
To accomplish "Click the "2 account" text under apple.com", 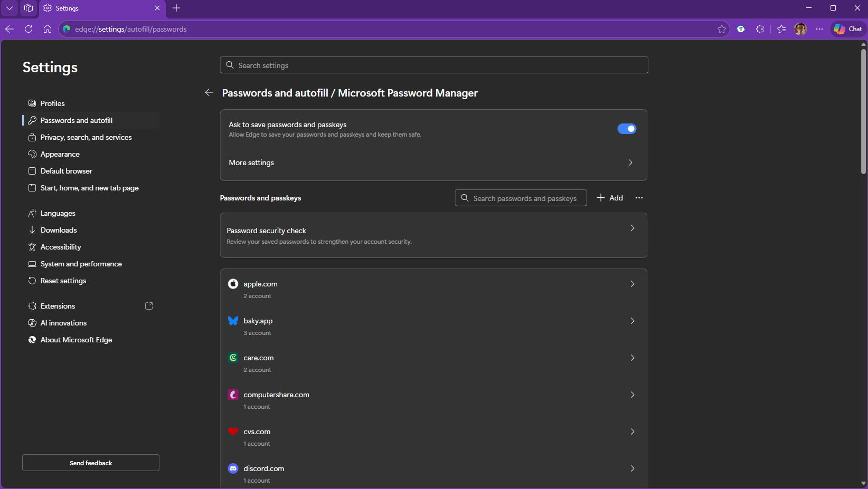I will click(x=257, y=296).
